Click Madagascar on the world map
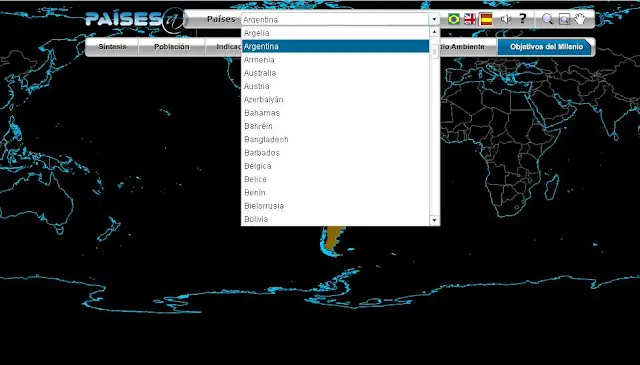 coord(551,187)
